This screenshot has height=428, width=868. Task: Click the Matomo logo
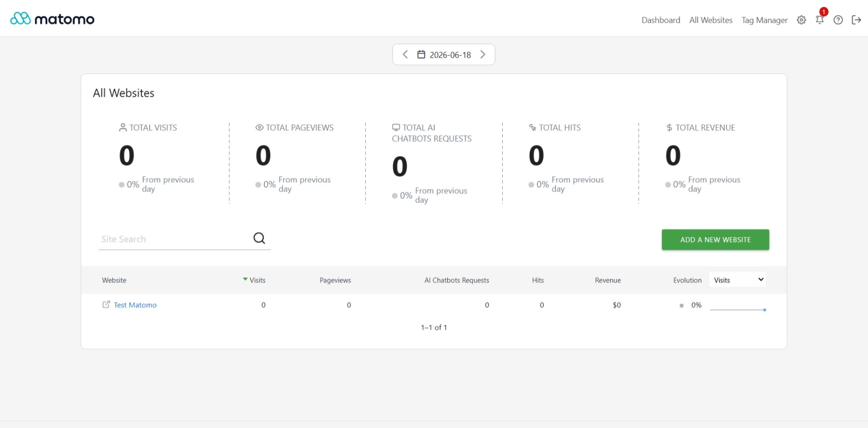[x=52, y=19]
